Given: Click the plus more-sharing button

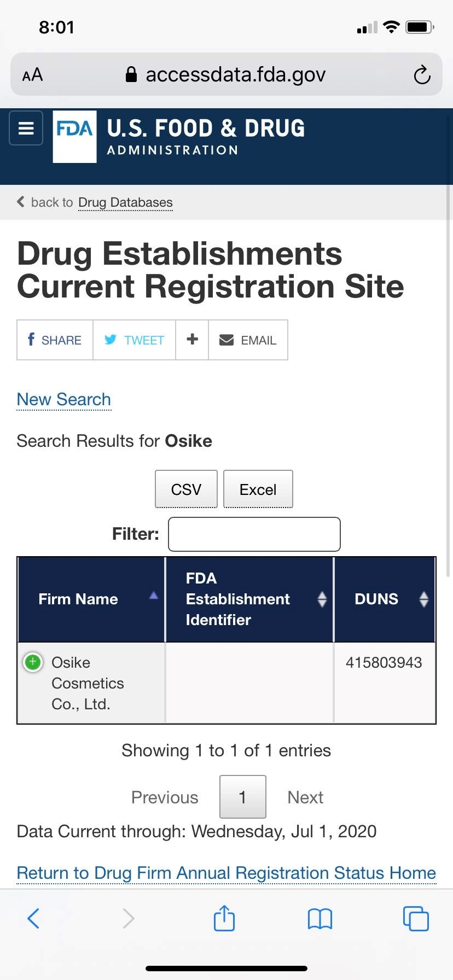Looking at the screenshot, I should click(x=192, y=340).
